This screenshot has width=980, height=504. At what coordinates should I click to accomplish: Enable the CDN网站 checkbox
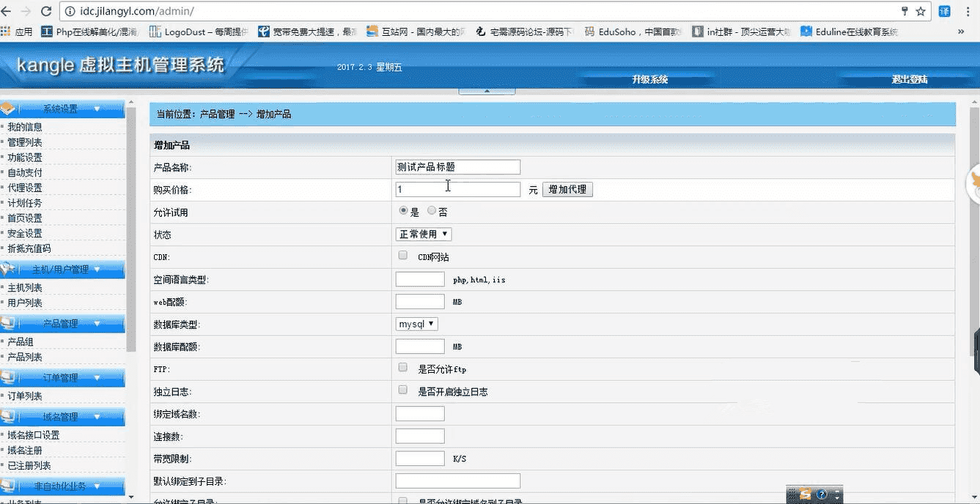click(x=402, y=256)
